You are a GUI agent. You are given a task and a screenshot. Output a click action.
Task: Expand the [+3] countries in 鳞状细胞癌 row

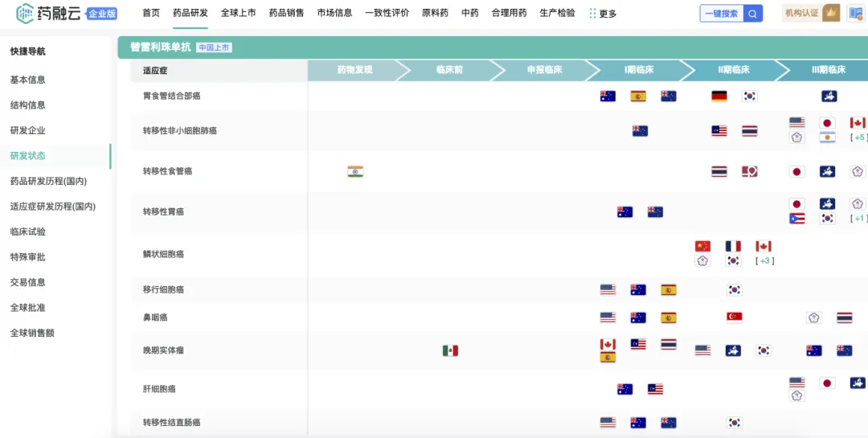point(764,261)
